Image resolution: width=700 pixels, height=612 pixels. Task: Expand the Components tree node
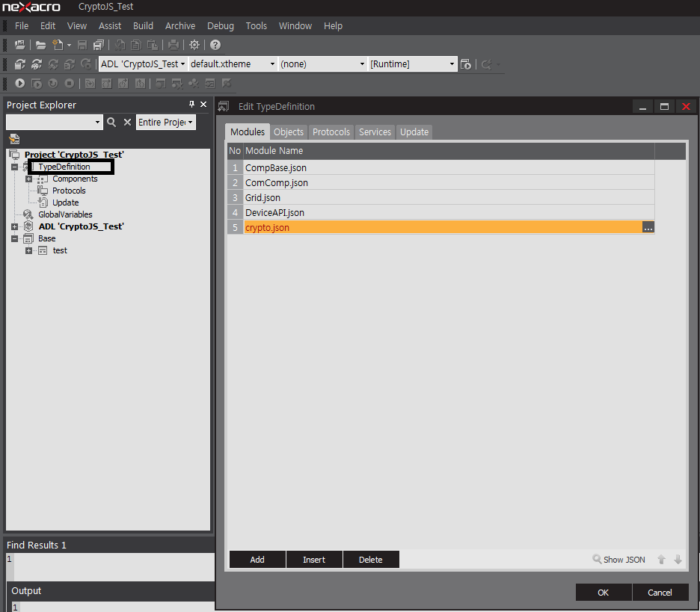28,179
